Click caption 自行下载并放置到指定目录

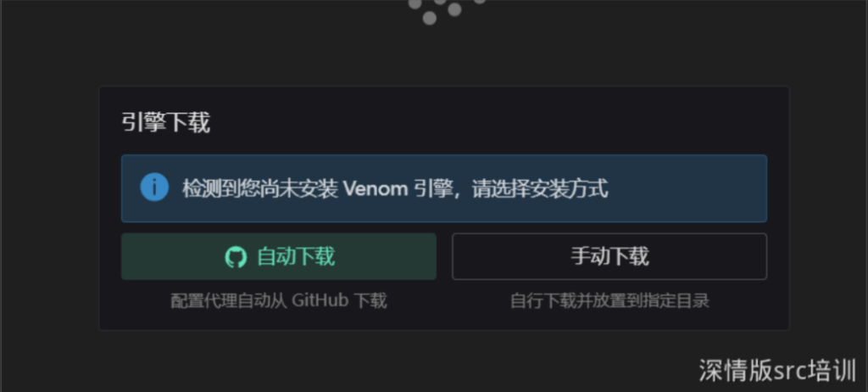point(609,301)
